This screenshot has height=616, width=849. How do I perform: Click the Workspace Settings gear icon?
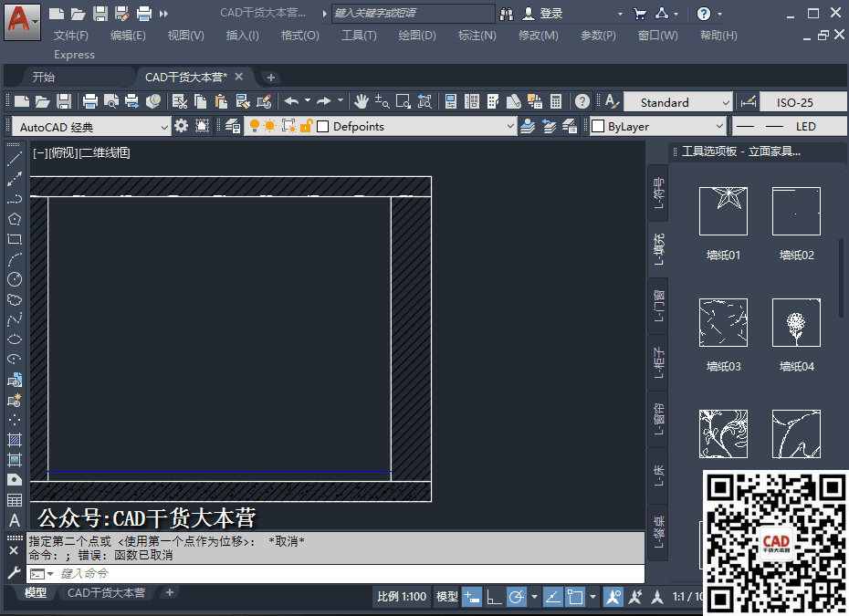(181, 126)
